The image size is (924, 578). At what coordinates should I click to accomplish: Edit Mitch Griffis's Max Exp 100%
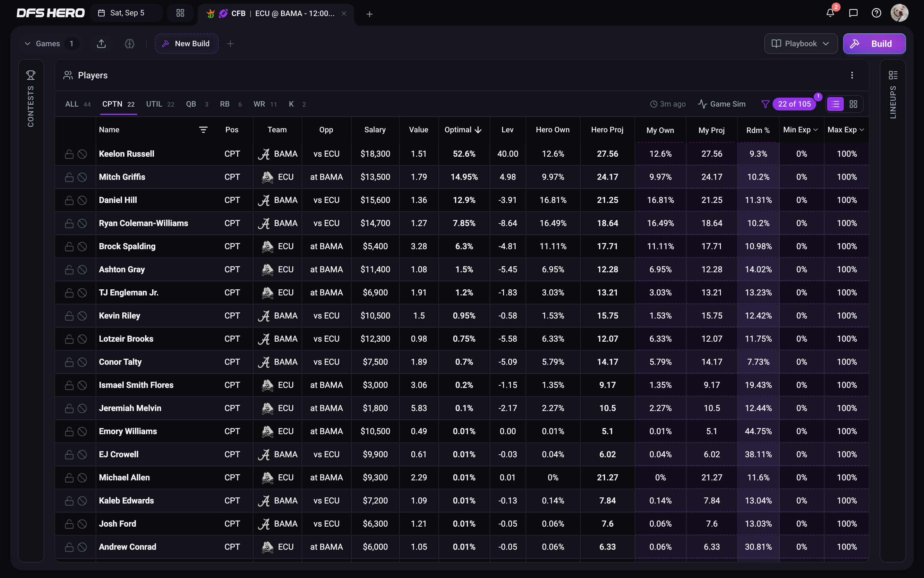846,177
